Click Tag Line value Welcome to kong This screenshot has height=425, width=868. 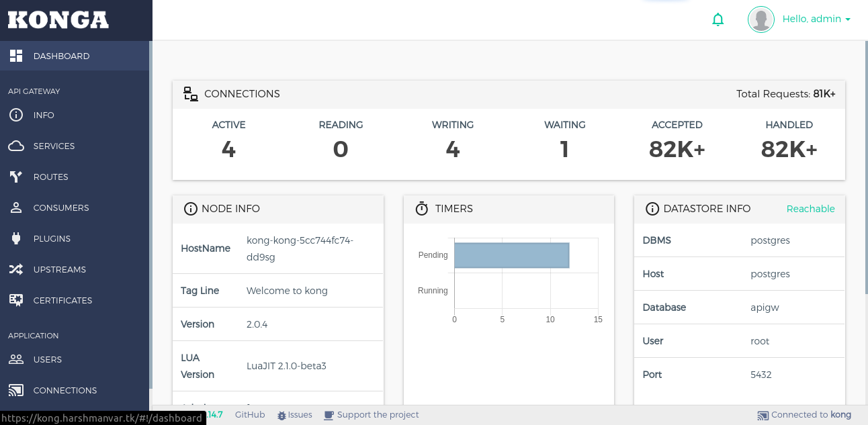tap(287, 291)
